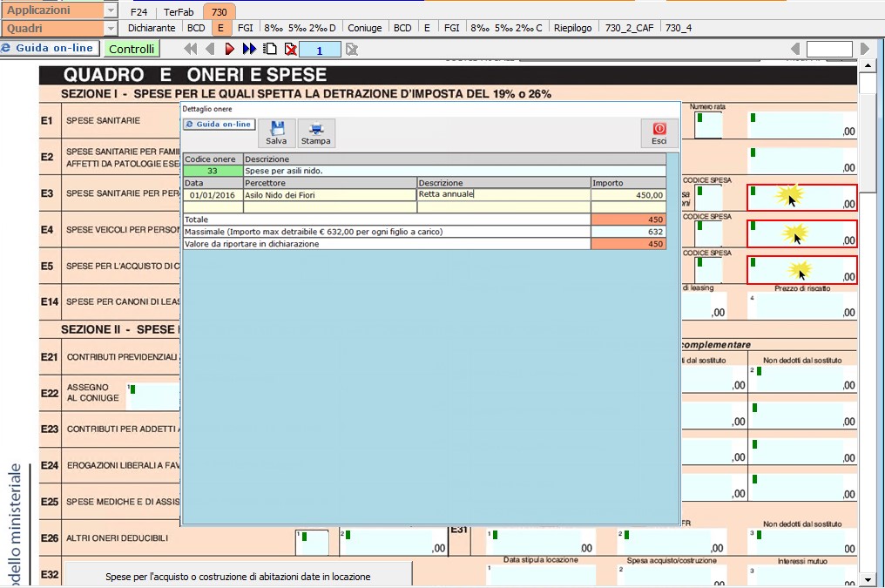Click the empty field between the right toolbar arrows
Viewport: 885px width, 588px height.
(x=829, y=50)
